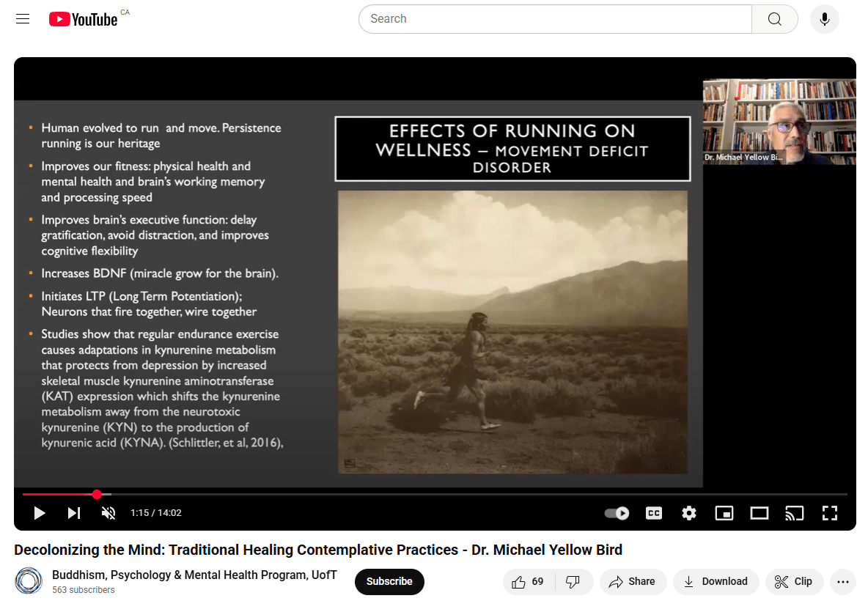Cast video to a TV

point(794,513)
